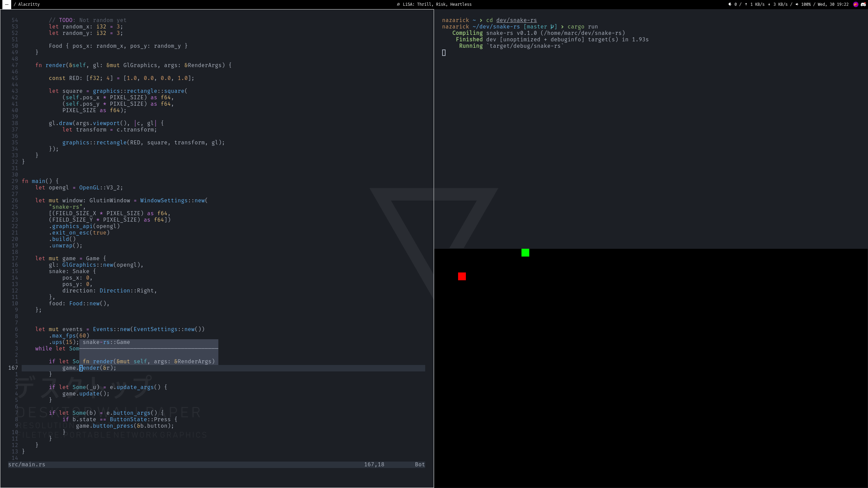The height and width of the screenshot is (488, 868).
Task: Click the Alacritty window title in the bar
Action: [29, 4]
